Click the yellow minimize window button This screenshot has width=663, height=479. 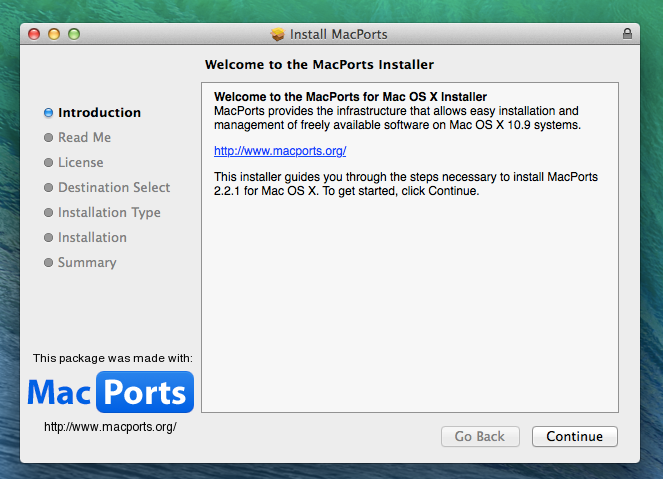tap(54, 34)
